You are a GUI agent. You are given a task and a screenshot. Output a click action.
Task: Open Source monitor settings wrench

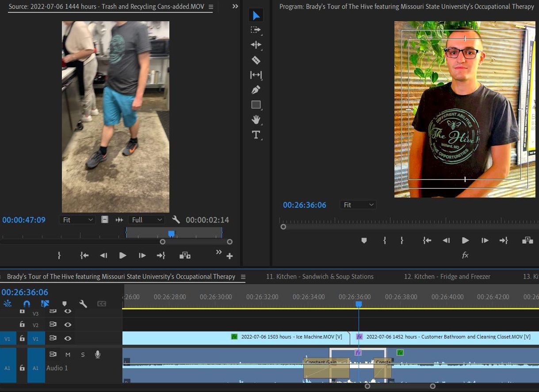coord(176,220)
